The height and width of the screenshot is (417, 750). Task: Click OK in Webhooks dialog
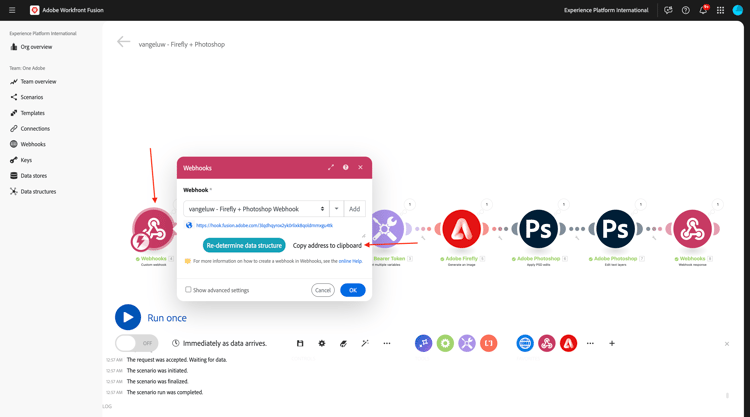[x=353, y=290]
